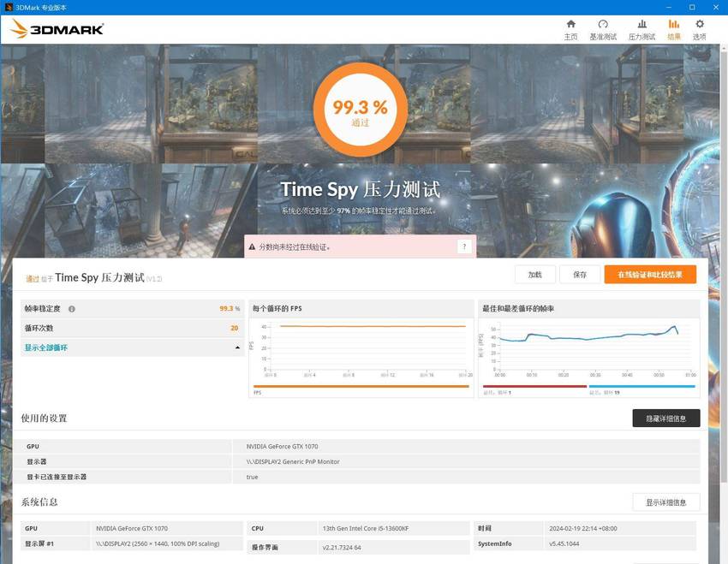Click the warning triangle icon in banner
The width and height of the screenshot is (728, 564).
coord(252,247)
